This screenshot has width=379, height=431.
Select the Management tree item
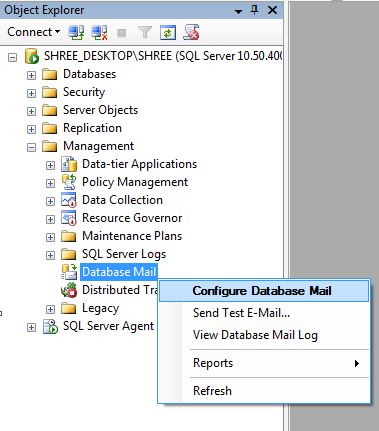[x=99, y=146]
